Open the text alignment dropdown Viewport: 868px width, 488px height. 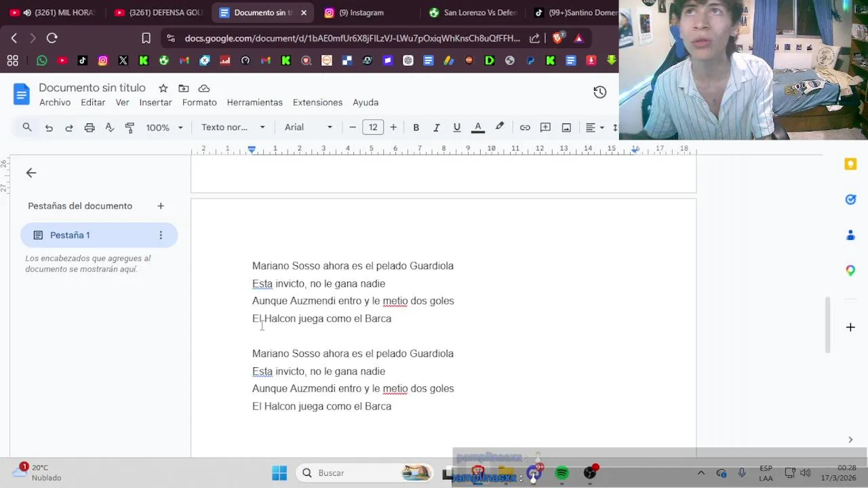(x=595, y=127)
